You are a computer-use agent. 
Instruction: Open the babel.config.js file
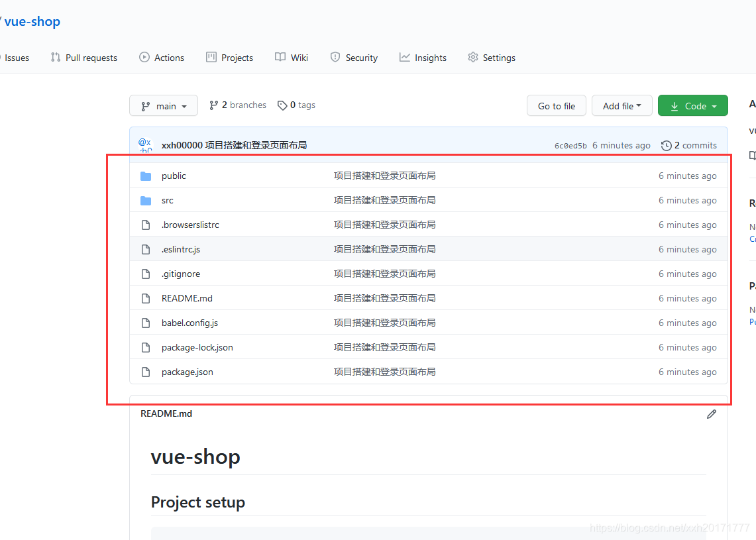tap(189, 323)
